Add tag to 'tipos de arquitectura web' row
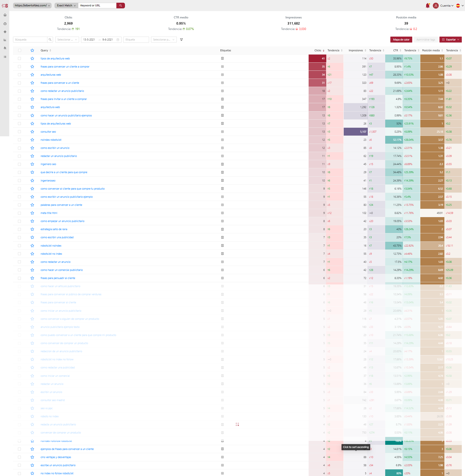465x476 pixels. 222,58
